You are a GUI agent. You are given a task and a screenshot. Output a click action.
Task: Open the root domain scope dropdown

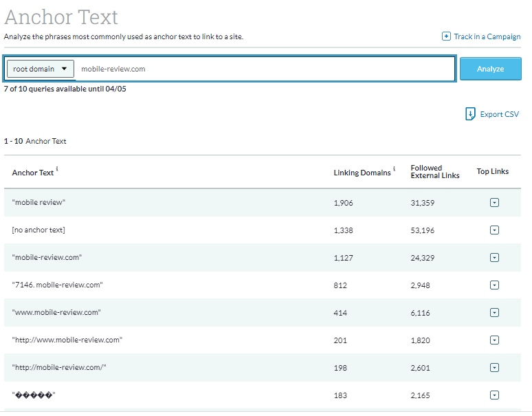(41, 69)
